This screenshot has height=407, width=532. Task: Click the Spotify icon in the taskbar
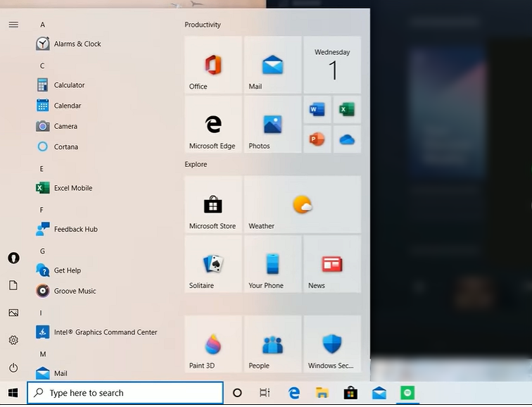click(x=407, y=393)
